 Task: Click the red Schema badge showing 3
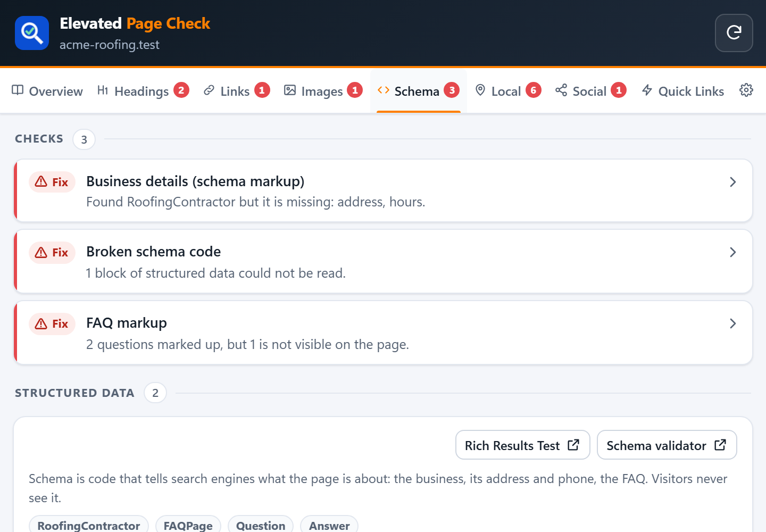pyautogui.click(x=452, y=90)
